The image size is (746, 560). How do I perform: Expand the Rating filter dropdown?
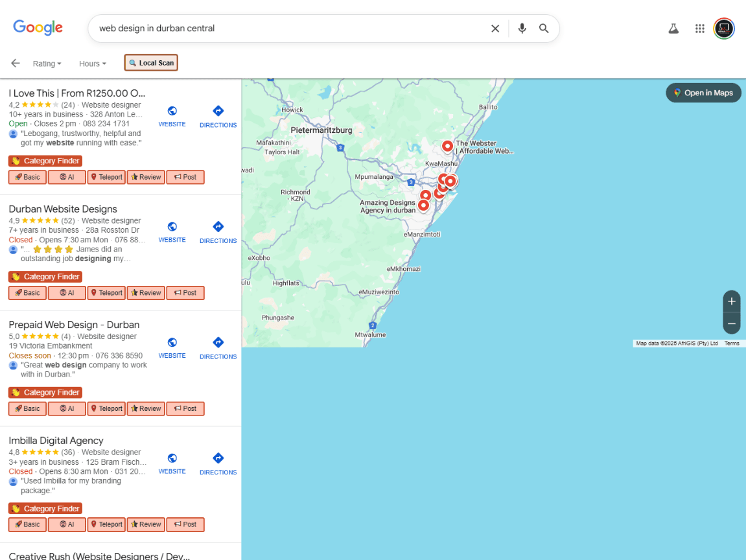(x=47, y=64)
